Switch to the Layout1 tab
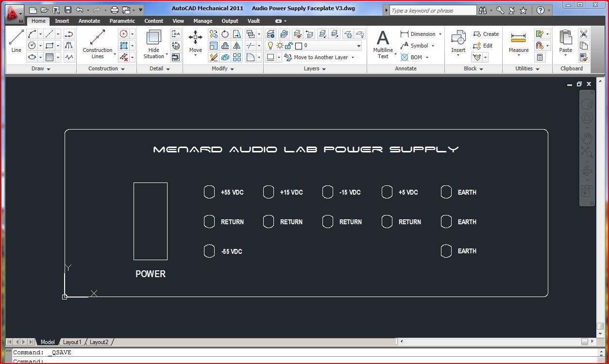Screen dimensions: 609x364 coord(72,342)
